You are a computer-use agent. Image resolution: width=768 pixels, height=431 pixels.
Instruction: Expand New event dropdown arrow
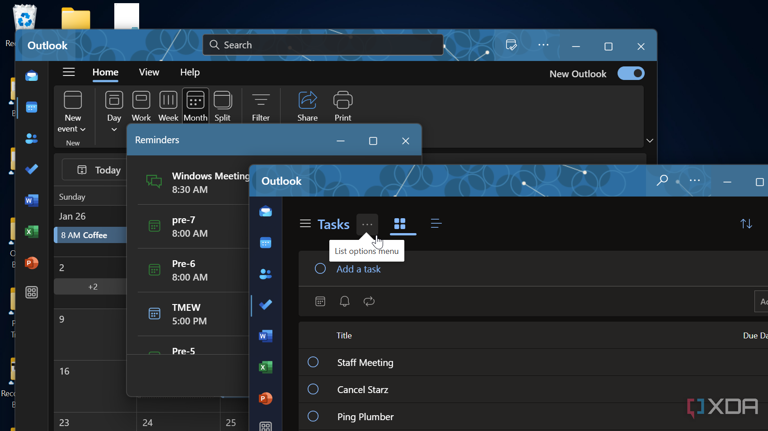pyautogui.click(x=83, y=129)
